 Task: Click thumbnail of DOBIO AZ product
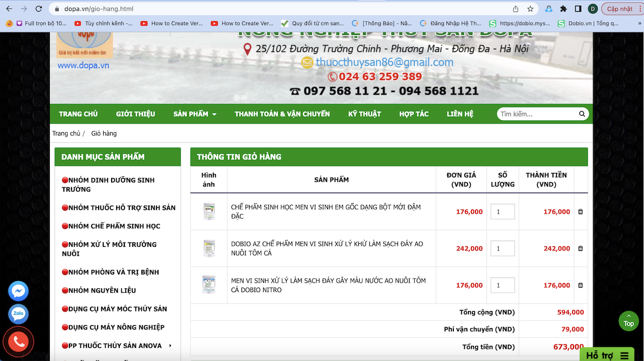coord(209,248)
